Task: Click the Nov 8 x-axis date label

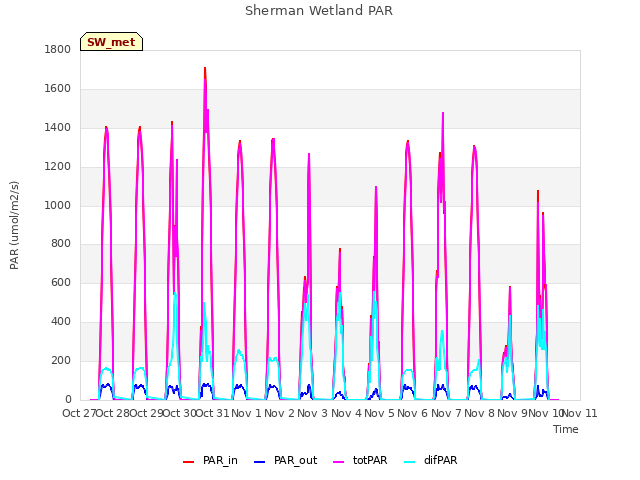Action: [480, 413]
